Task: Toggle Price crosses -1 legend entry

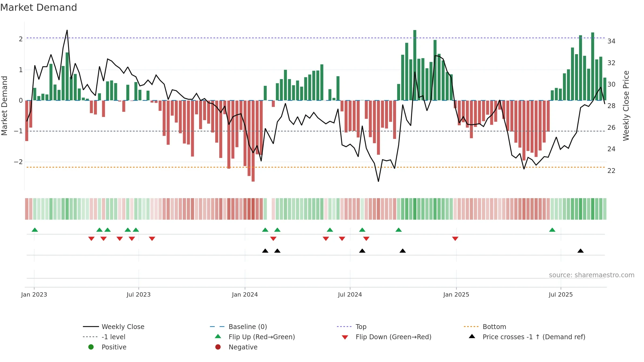Action: (527, 337)
